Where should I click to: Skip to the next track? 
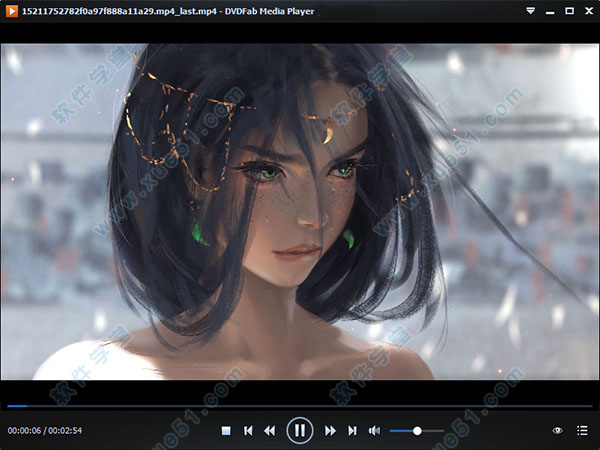352,431
